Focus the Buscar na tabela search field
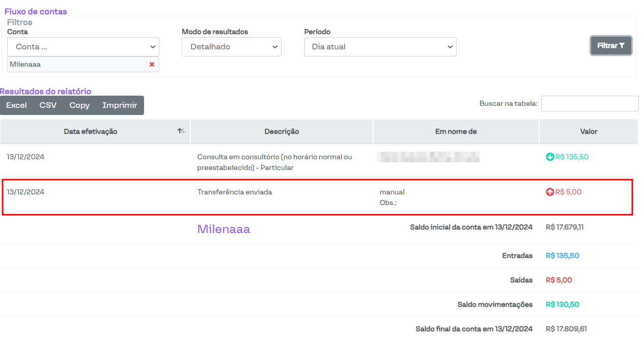Viewport: 644px width, 345px height. pyautogui.click(x=590, y=103)
